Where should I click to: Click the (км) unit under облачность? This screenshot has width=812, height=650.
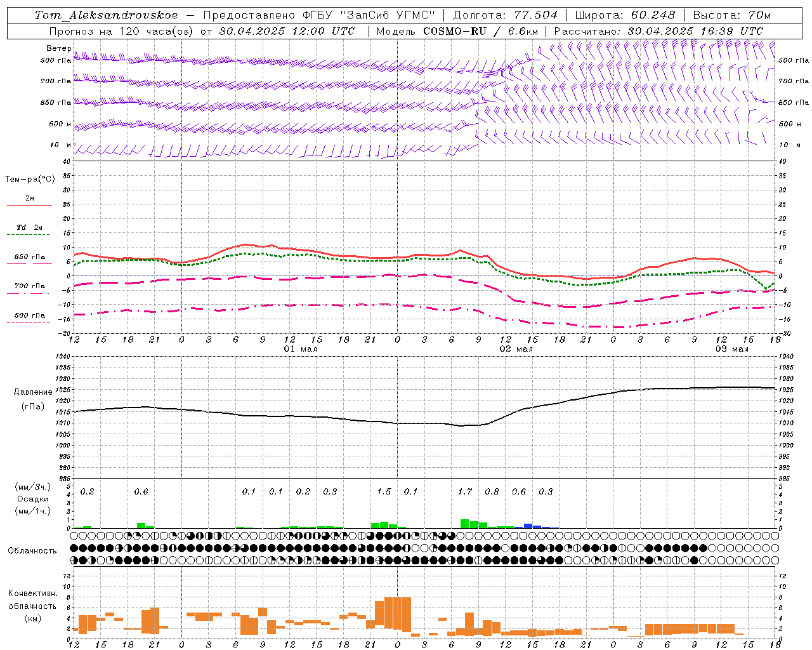click(x=32, y=619)
